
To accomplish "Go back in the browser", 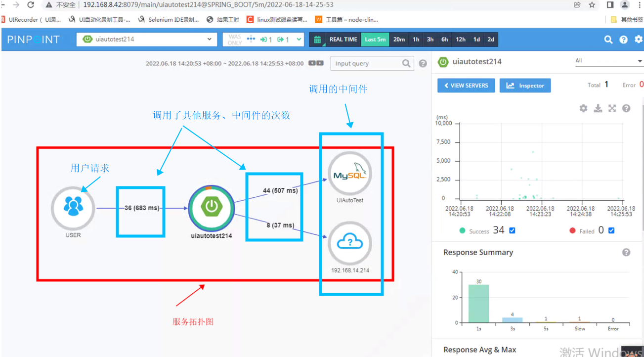I will [x=3, y=5].
